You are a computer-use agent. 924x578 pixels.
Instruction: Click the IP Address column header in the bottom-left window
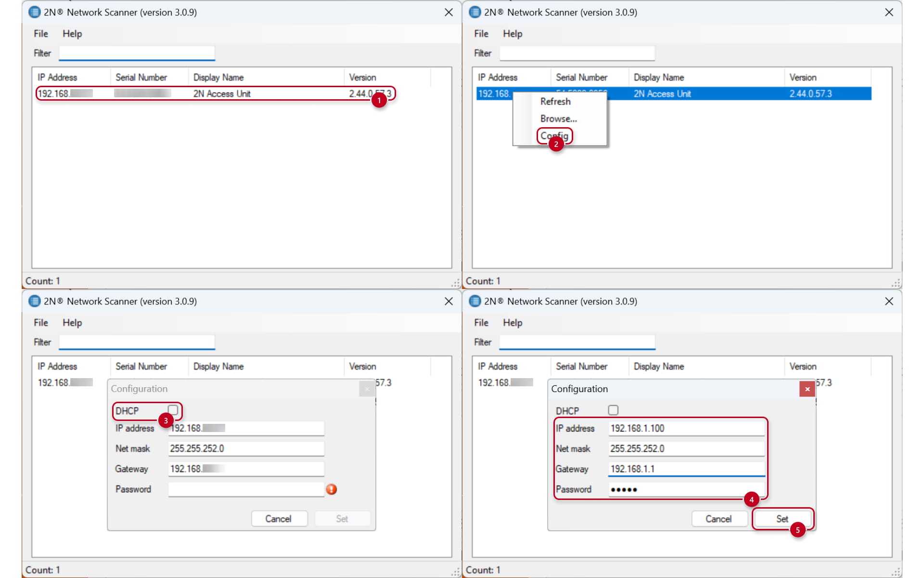point(72,367)
